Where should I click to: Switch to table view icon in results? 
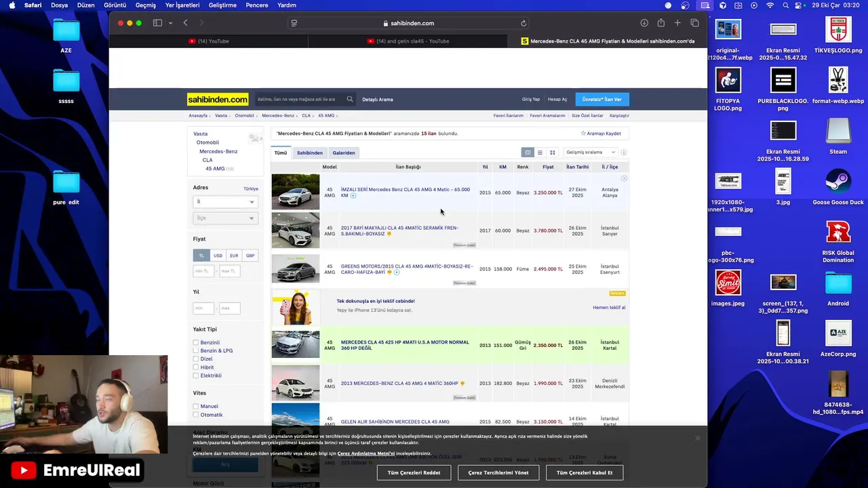coord(528,152)
